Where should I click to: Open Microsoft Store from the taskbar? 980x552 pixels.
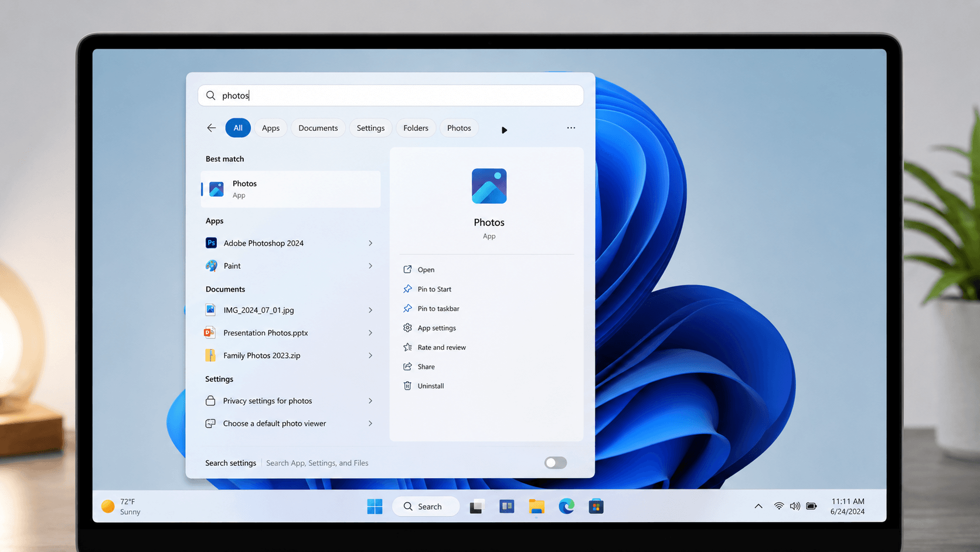coord(596,506)
